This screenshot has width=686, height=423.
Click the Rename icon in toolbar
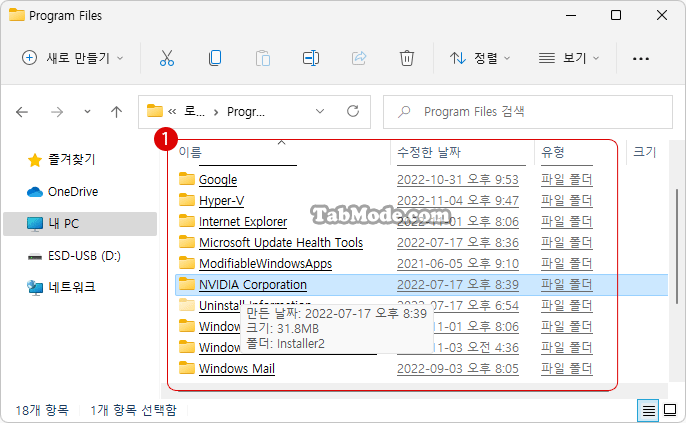311,58
